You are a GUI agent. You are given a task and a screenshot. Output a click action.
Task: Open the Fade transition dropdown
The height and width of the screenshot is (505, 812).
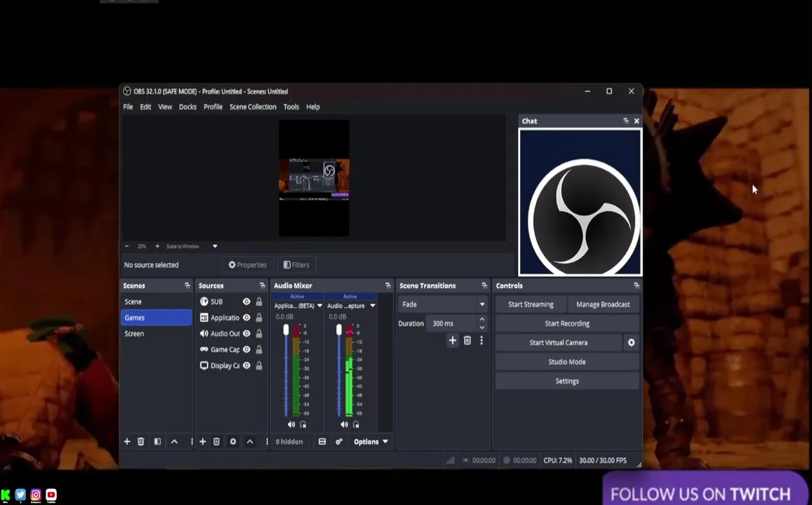tap(443, 304)
